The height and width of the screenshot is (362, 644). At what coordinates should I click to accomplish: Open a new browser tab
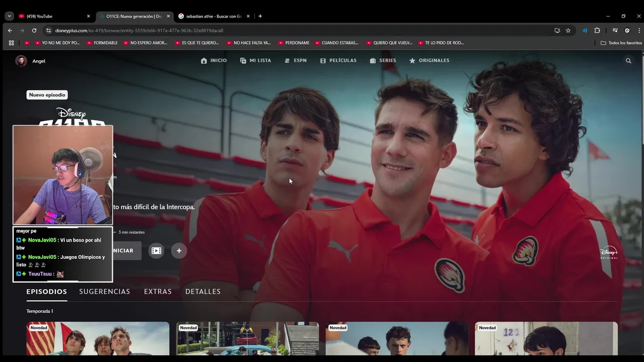(x=260, y=16)
